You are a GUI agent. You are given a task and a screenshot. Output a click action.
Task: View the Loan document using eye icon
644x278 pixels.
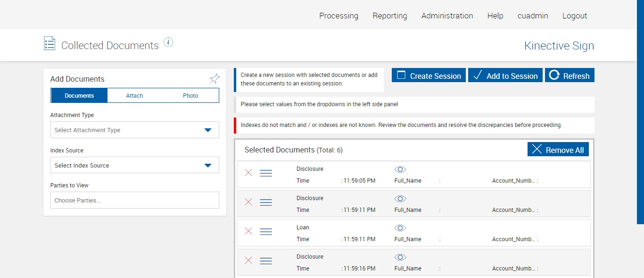pyautogui.click(x=400, y=228)
